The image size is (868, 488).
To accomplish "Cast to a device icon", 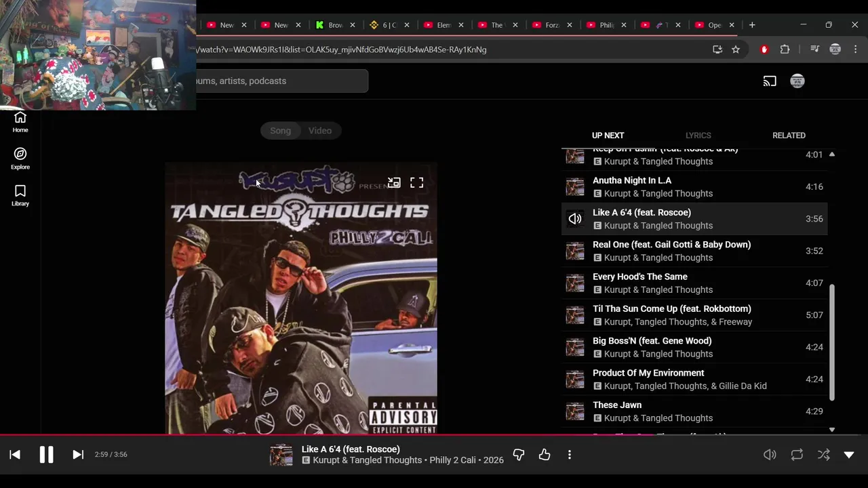I will (770, 81).
